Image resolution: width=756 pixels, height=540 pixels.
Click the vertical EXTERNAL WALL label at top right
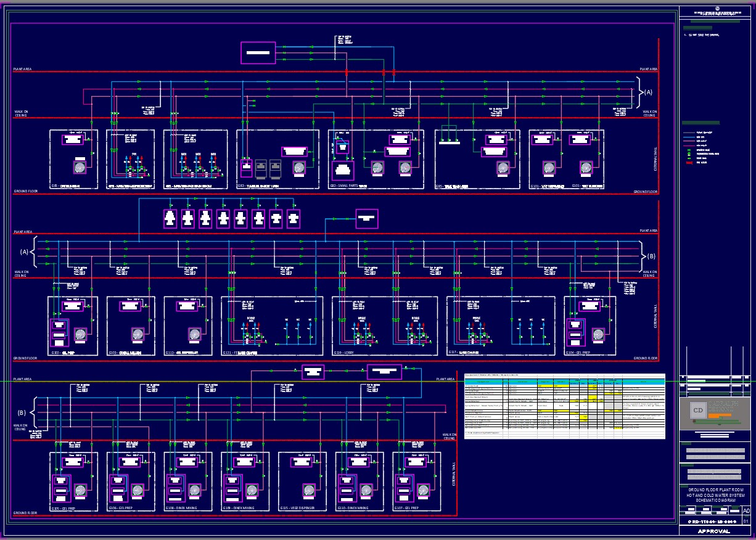[655, 158]
